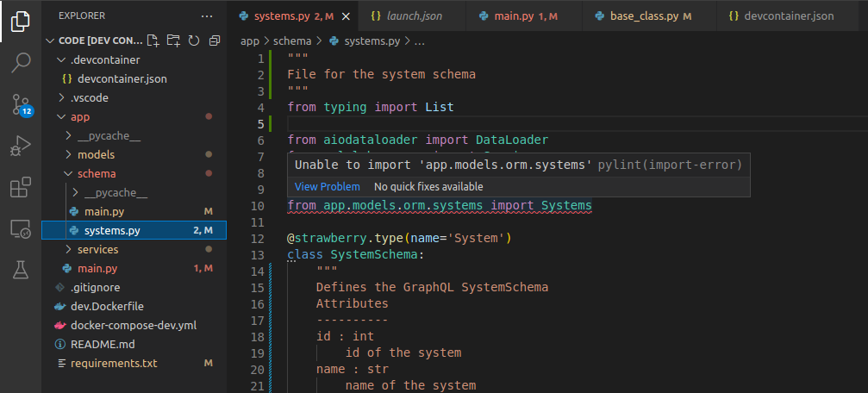Open docker-compose-dev.yml file
Image resolution: width=868 pixels, height=393 pixels.
(134, 326)
